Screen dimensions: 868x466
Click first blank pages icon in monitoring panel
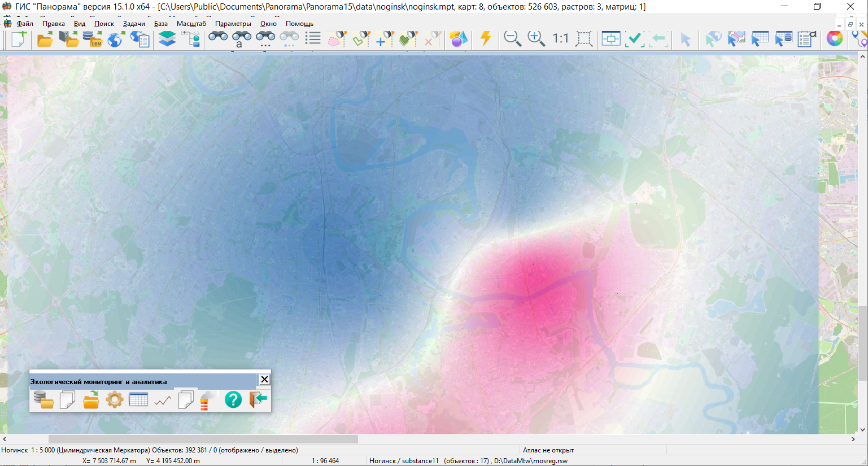point(67,399)
